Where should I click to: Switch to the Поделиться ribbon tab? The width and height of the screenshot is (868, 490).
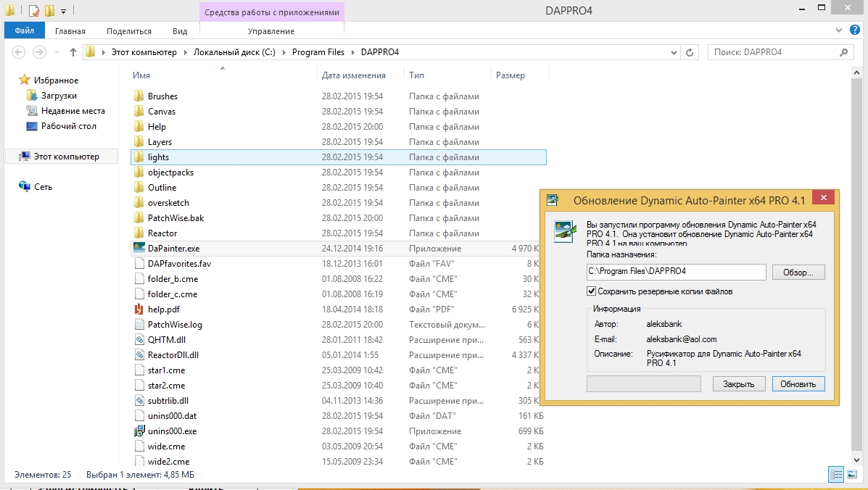129,31
